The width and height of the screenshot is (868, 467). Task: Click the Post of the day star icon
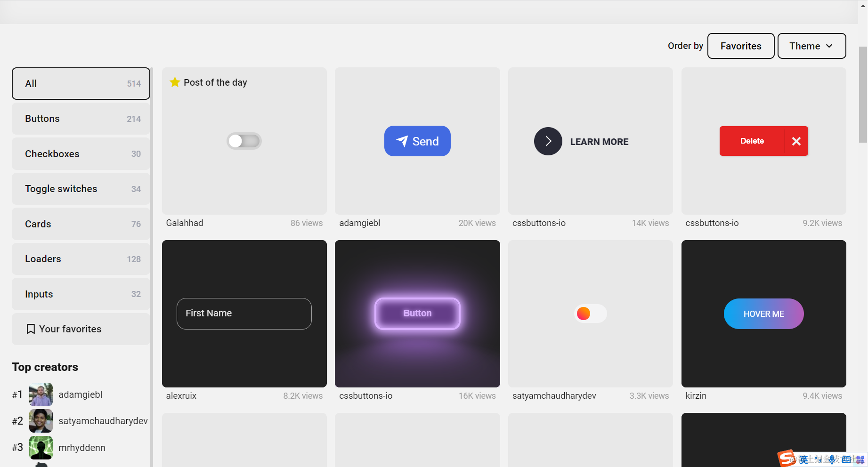pos(175,82)
